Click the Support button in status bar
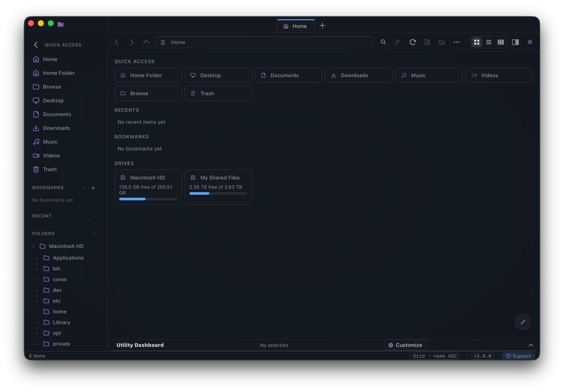The width and height of the screenshot is (564, 392). pos(518,356)
